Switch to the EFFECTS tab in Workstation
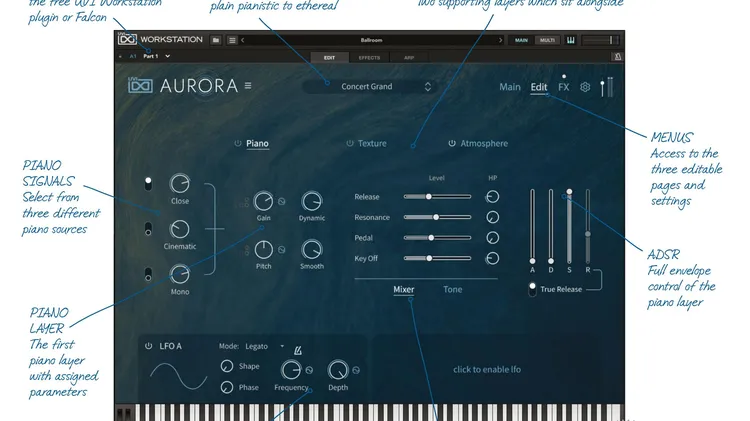This screenshot has height=421, width=750. pyautogui.click(x=369, y=57)
